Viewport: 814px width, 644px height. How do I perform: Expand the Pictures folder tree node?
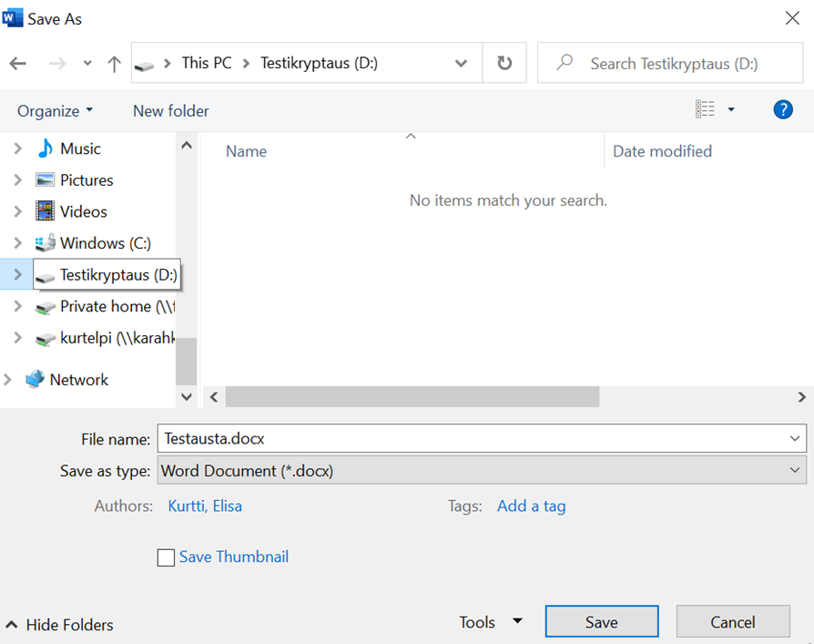pos(17,180)
